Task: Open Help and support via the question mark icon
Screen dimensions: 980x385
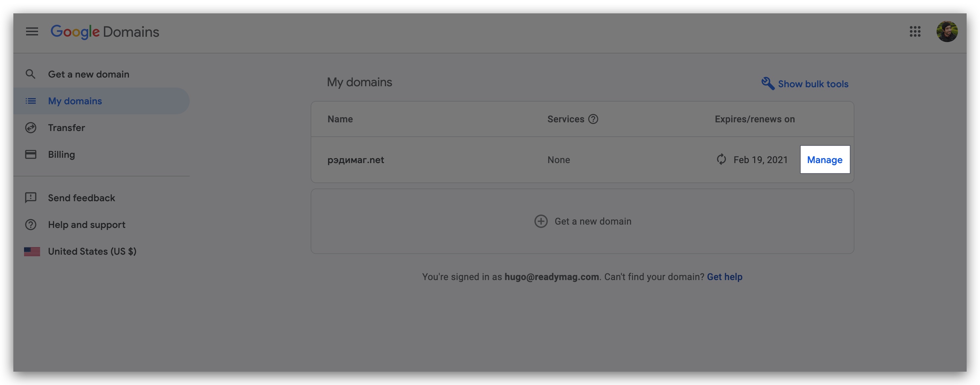Action: [31, 225]
